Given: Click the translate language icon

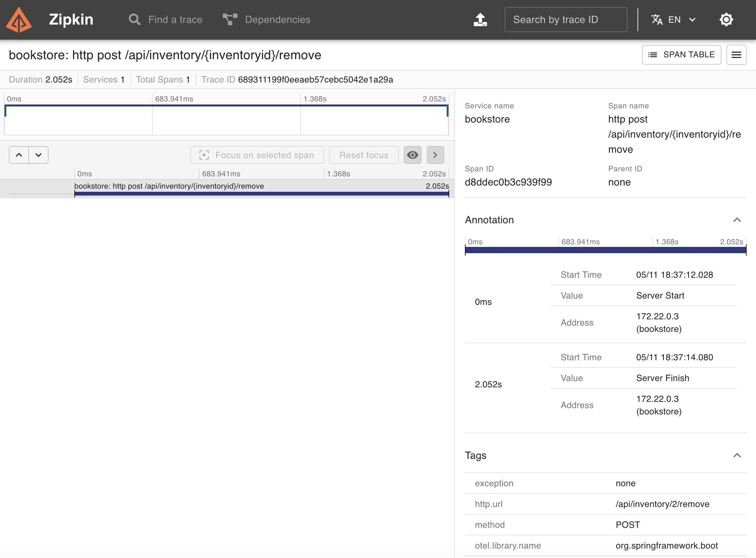Looking at the screenshot, I should tap(657, 20).
